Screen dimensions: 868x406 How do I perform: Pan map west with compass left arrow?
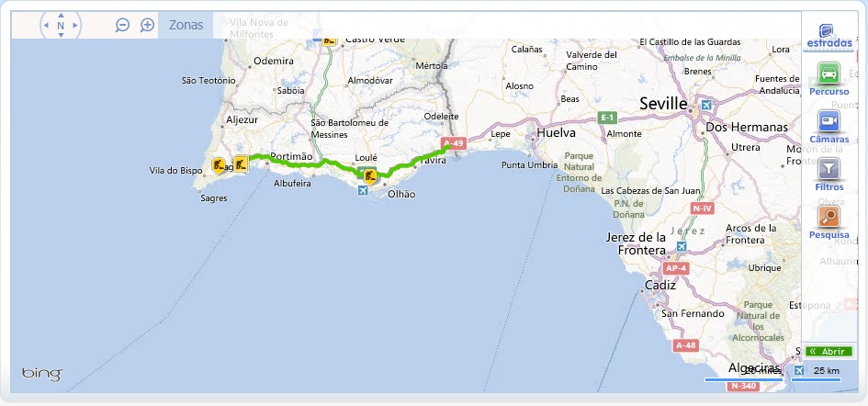click(x=46, y=26)
